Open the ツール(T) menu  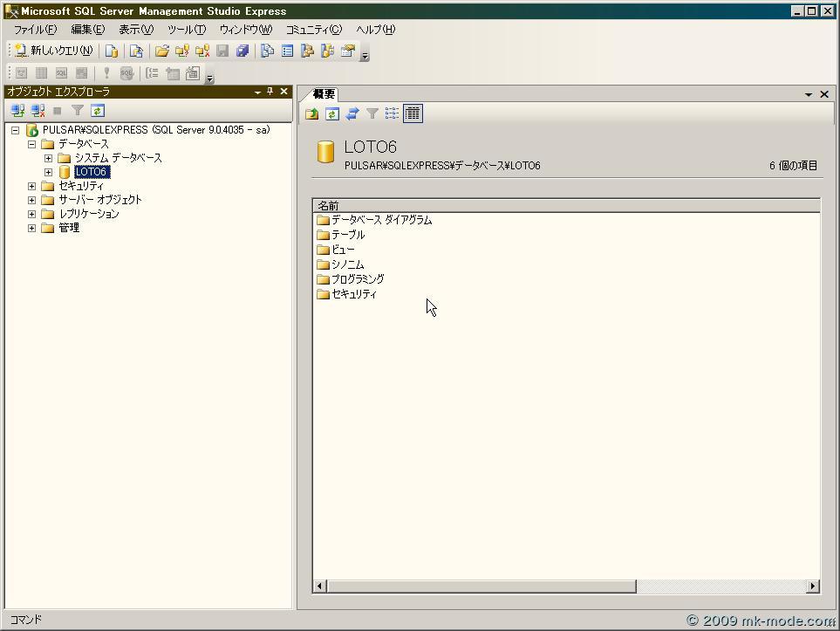pos(186,30)
